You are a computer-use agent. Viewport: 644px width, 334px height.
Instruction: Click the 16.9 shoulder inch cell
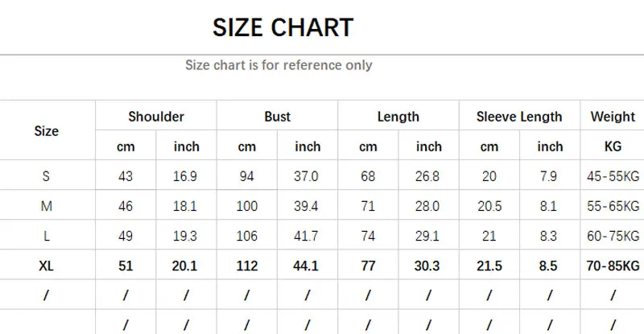186,176
